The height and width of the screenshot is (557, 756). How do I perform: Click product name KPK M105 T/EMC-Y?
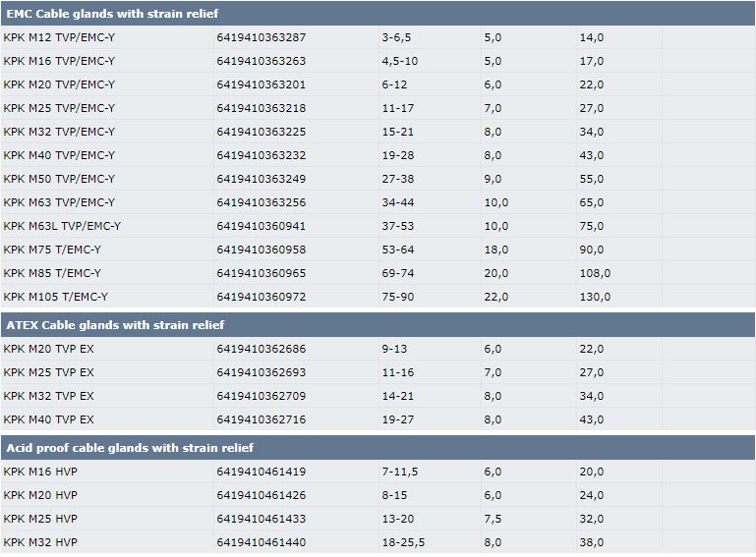(55, 298)
